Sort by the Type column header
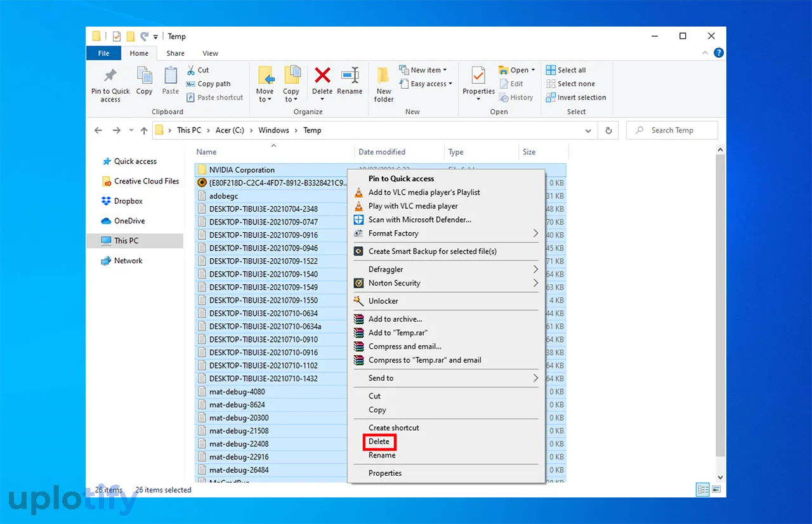Screen dimensions: 812x524 (455, 152)
